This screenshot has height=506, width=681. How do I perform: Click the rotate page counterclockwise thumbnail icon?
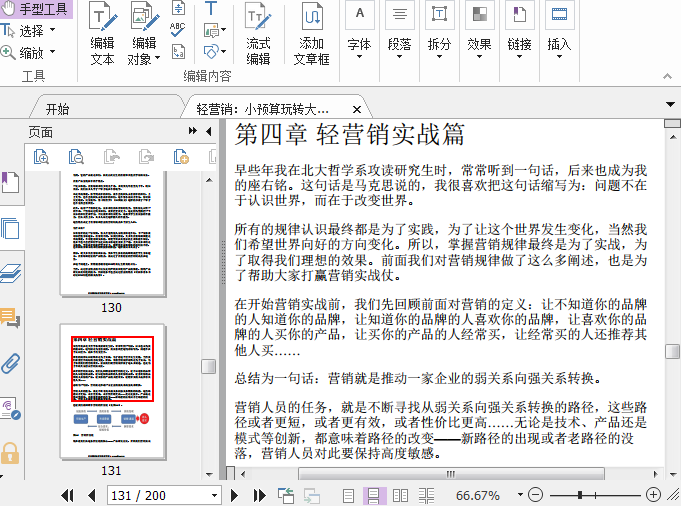[111, 157]
